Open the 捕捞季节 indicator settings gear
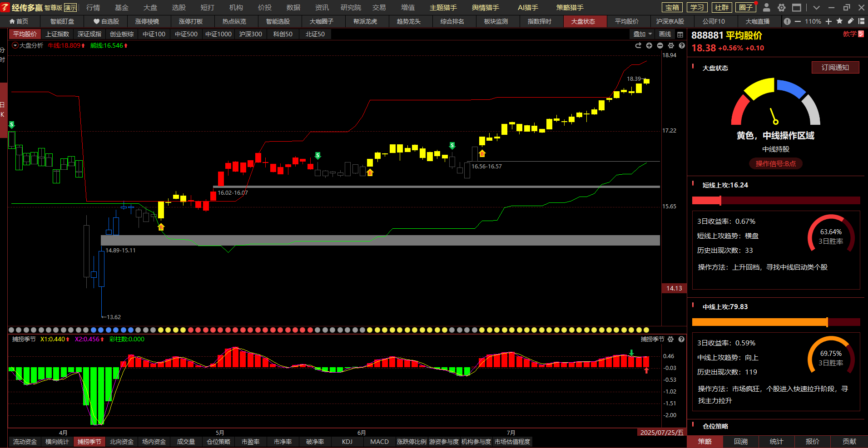The image size is (868, 448). [x=670, y=339]
